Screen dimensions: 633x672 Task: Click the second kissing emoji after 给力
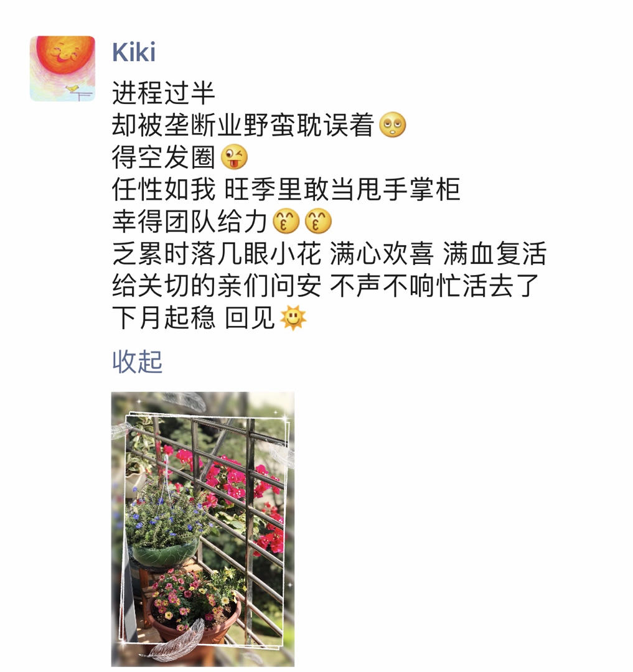click(318, 221)
